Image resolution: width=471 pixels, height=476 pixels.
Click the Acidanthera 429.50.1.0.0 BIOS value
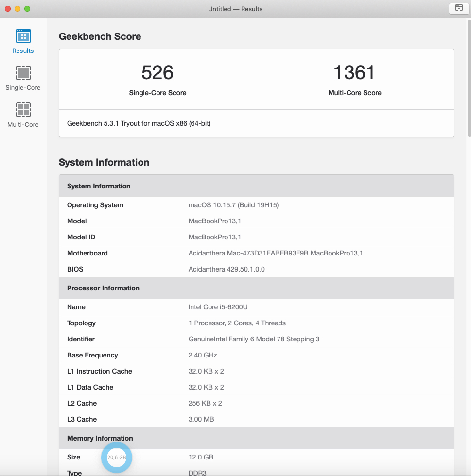tap(227, 269)
